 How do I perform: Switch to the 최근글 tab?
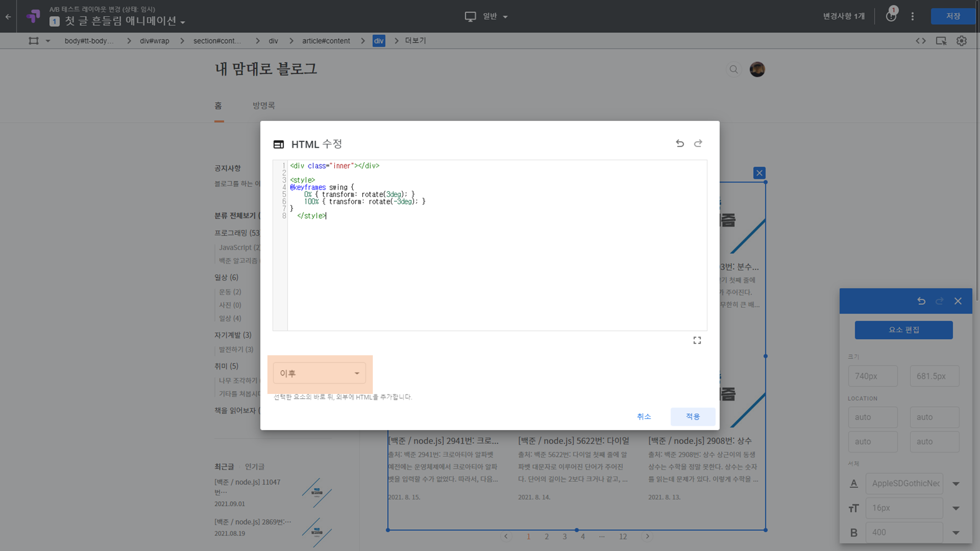[224, 466]
